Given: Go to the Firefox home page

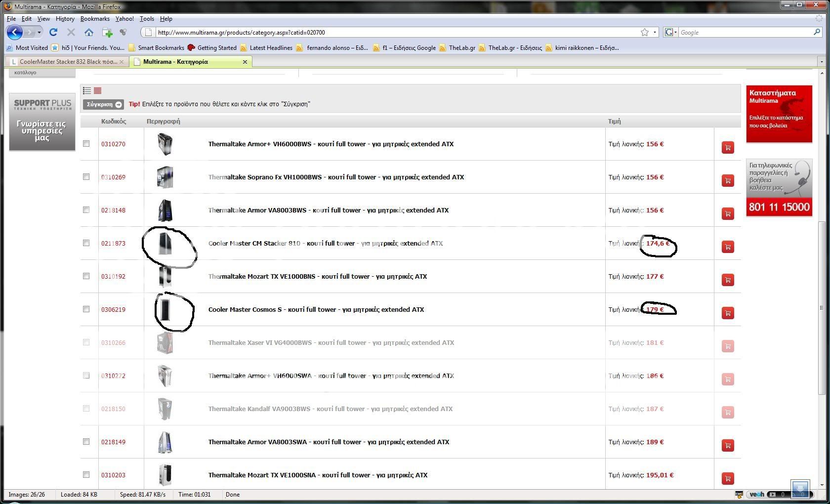Looking at the screenshot, I should tap(89, 32).
